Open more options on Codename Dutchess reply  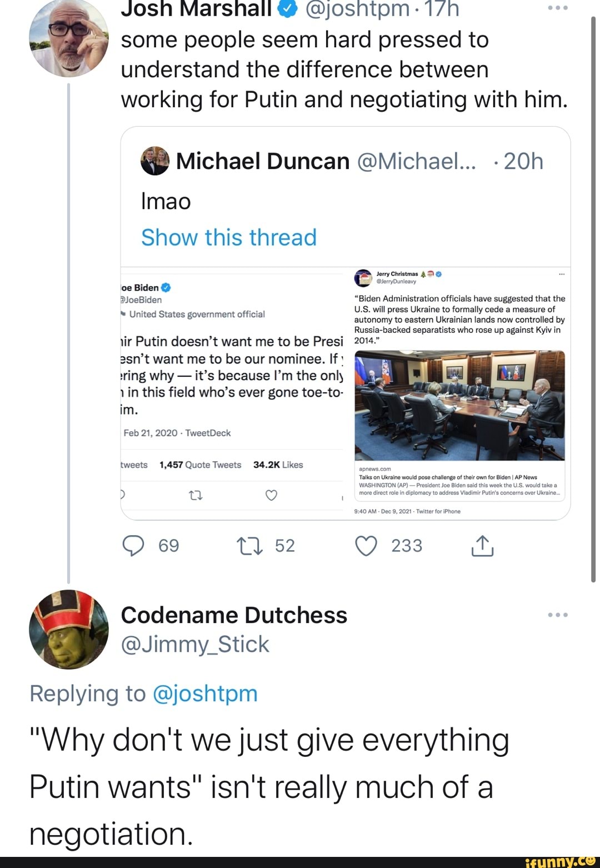pos(558,615)
